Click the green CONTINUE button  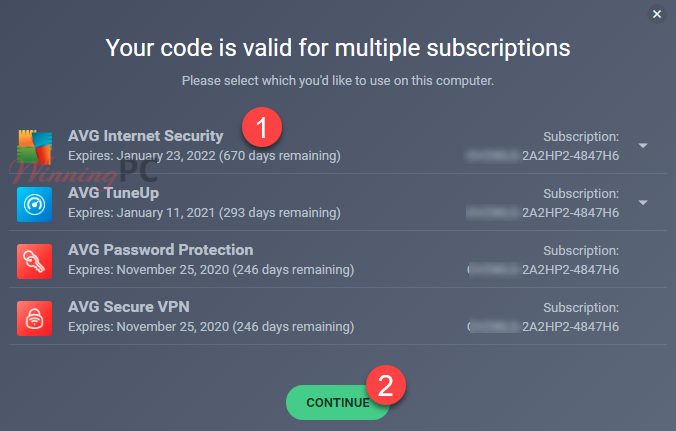click(x=338, y=403)
